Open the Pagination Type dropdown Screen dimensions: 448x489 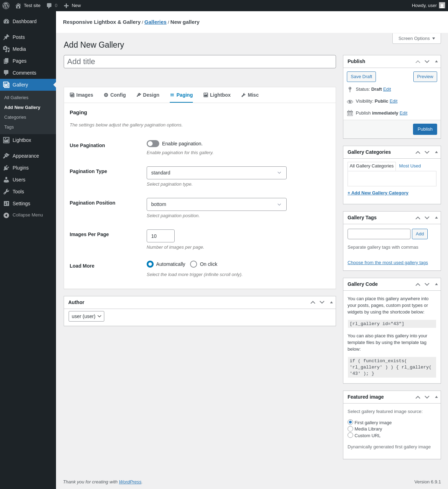(217, 173)
